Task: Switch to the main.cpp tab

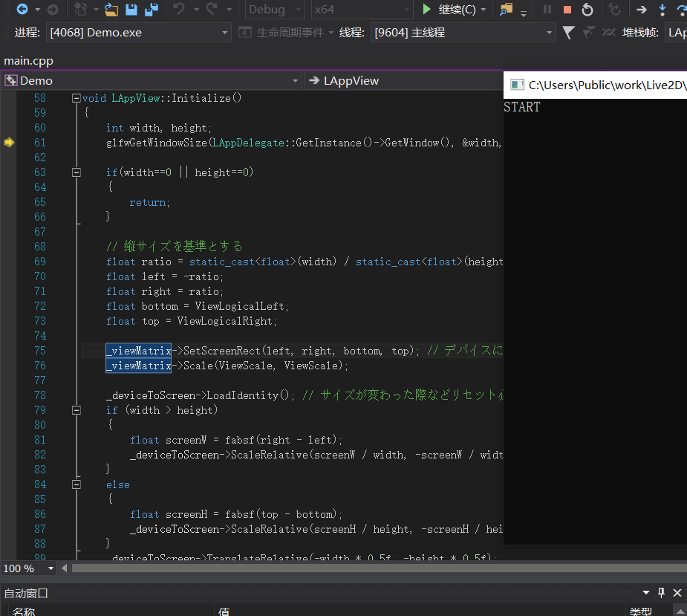Action: click(28, 61)
